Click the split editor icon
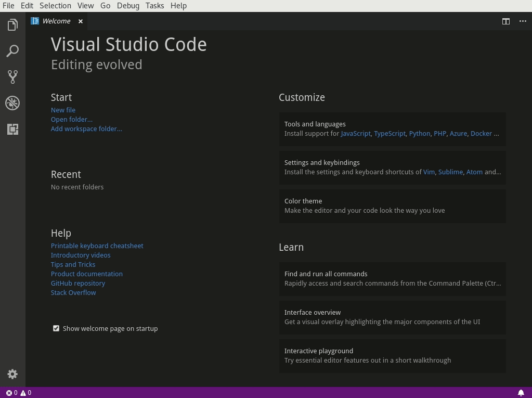This screenshot has width=532, height=398. coord(505,21)
